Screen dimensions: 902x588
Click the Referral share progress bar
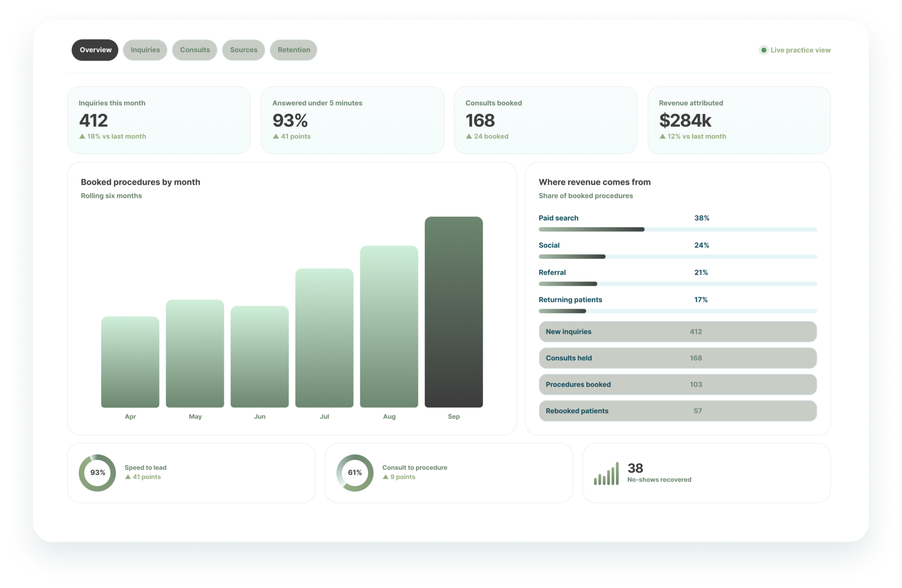point(678,284)
